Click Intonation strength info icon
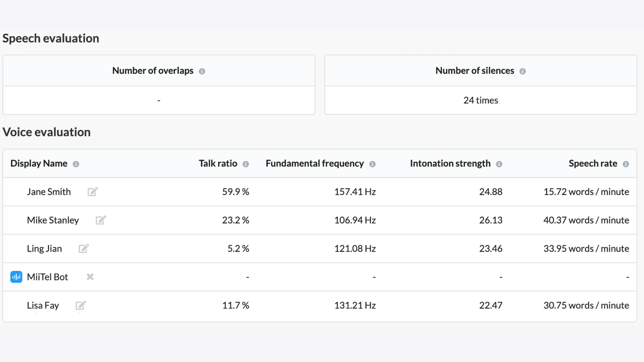 pos(499,164)
